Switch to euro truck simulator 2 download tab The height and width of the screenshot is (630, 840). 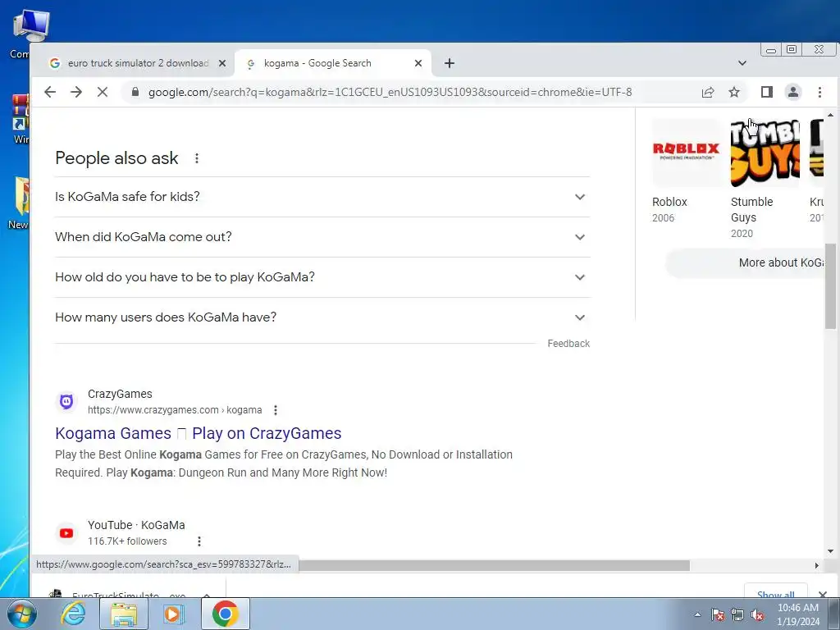[134, 63]
